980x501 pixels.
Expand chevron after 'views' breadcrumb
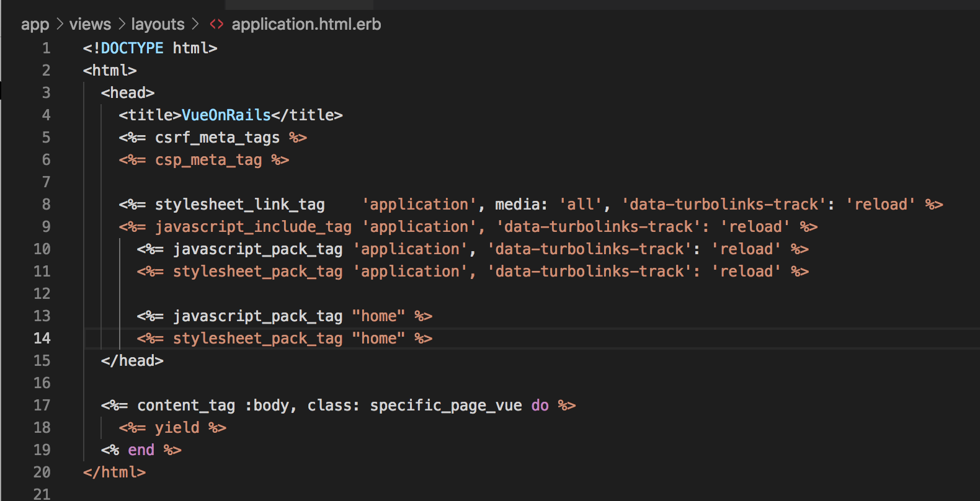(x=122, y=24)
